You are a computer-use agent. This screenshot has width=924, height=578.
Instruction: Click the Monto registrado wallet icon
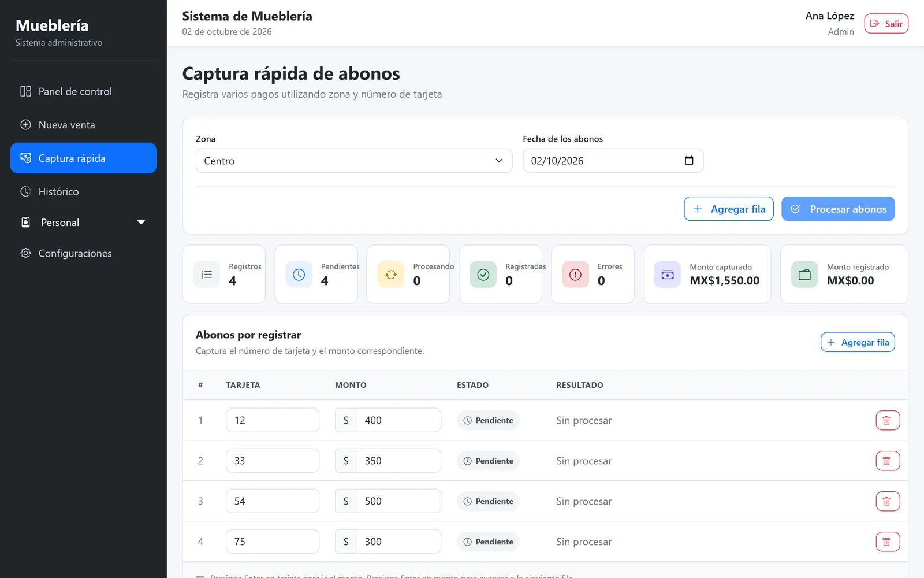coord(804,275)
